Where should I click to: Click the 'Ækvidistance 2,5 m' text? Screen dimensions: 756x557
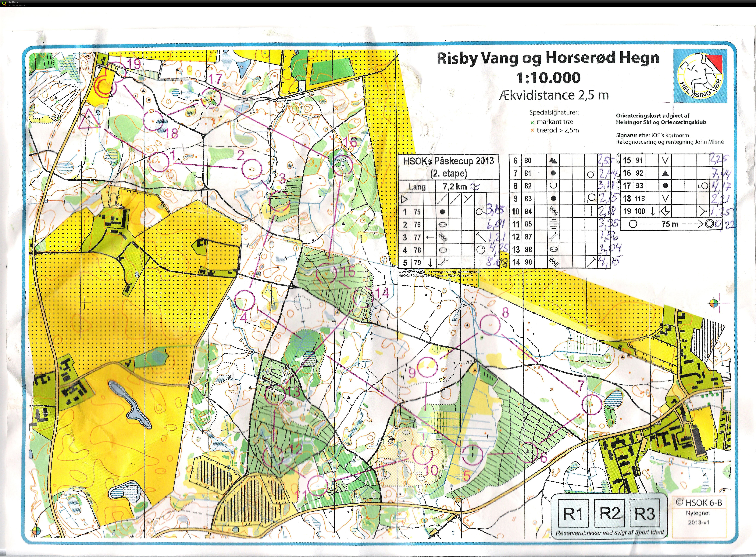554,95
